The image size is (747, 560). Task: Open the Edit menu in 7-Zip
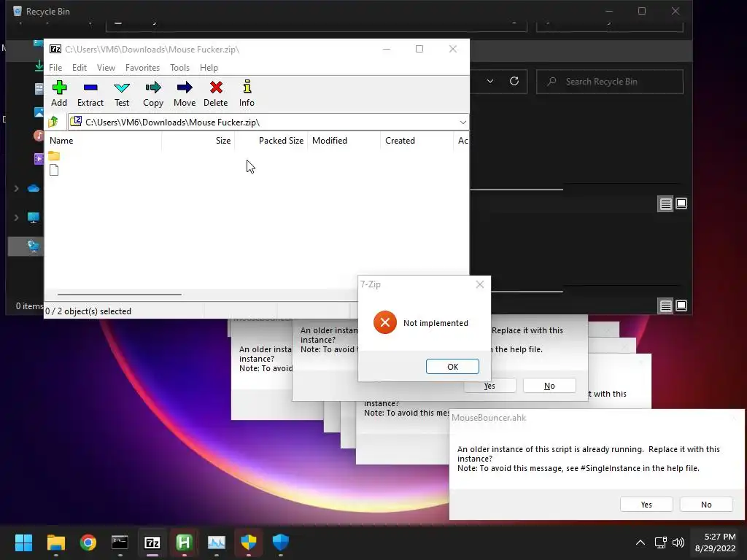(79, 68)
